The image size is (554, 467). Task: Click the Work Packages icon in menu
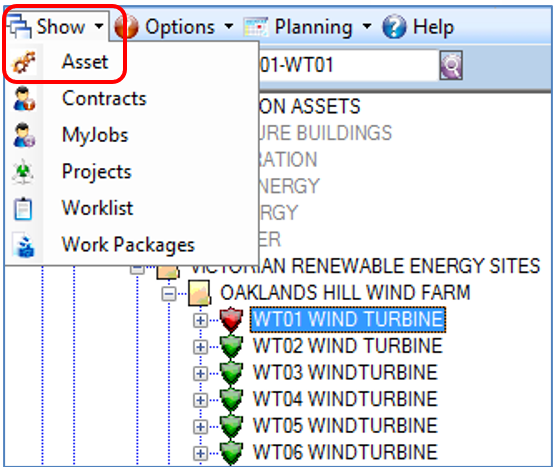pos(23,244)
